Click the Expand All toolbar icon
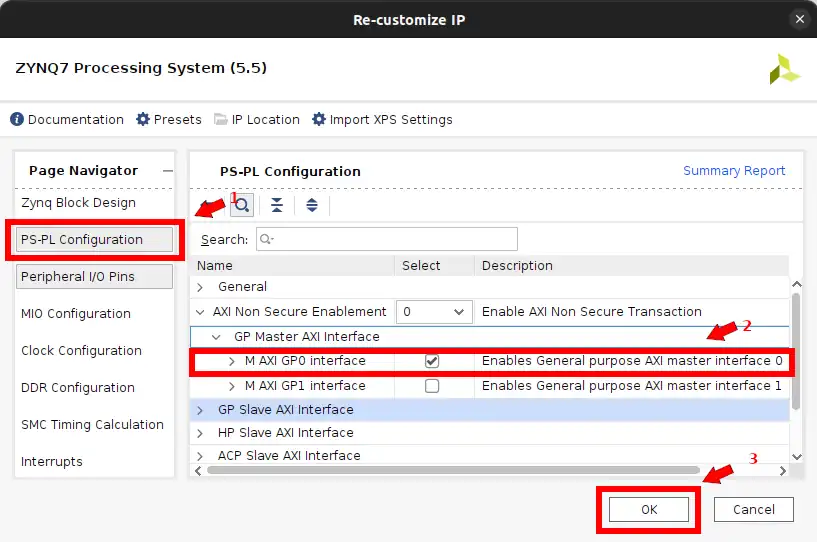This screenshot has width=817, height=542. coord(312,205)
